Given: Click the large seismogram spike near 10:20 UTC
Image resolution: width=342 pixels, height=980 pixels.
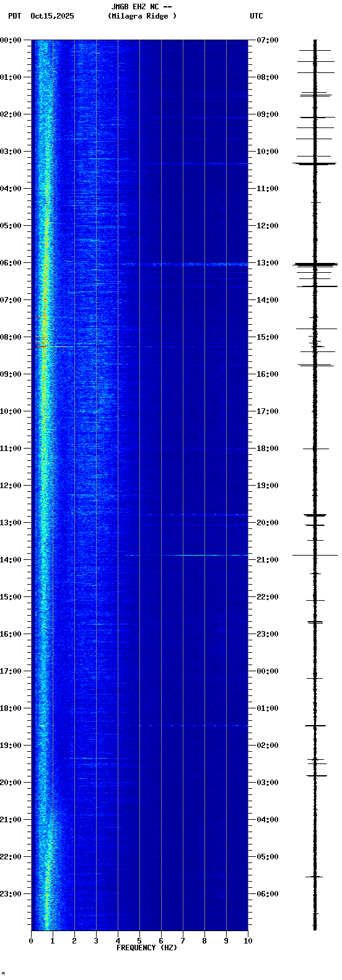Looking at the screenshot, I should tap(315, 164).
